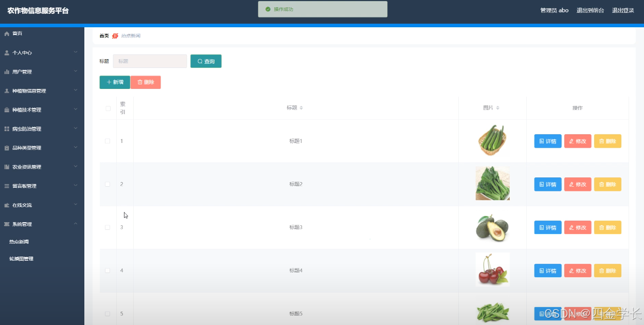644x325 pixels.
Task: Click the 品种类型管理 clipboard icon
Action: [7, 148]
